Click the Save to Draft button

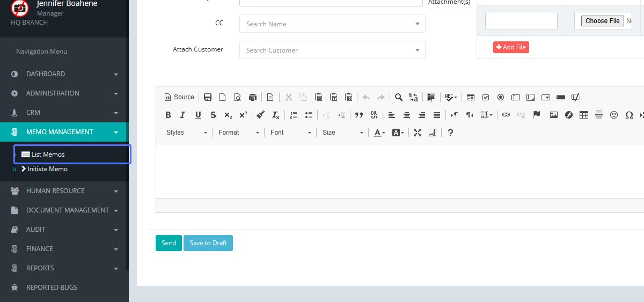(x=208, y=243)
